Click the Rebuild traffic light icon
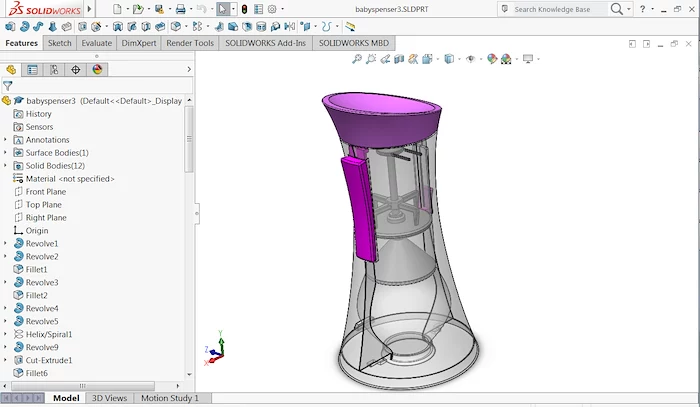The height and width of the screenshot is (407, 700). (244, 9)
